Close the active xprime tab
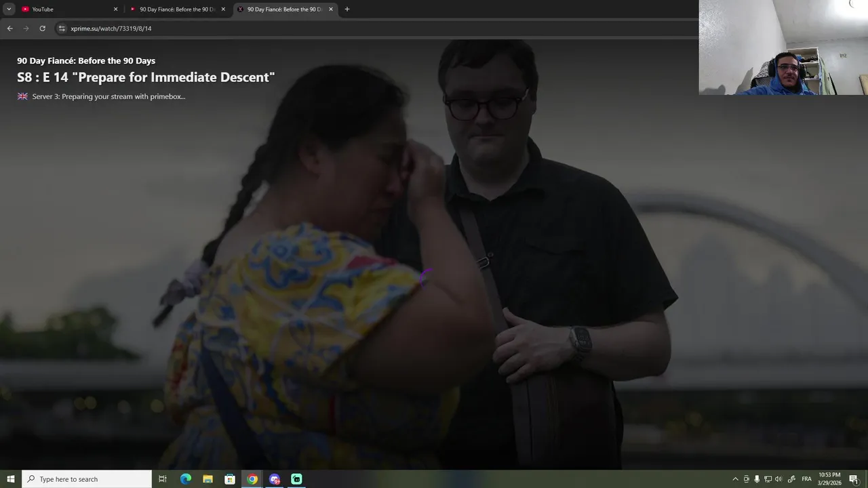The width and height of the screenshot is (868, 488). point(331,9)
